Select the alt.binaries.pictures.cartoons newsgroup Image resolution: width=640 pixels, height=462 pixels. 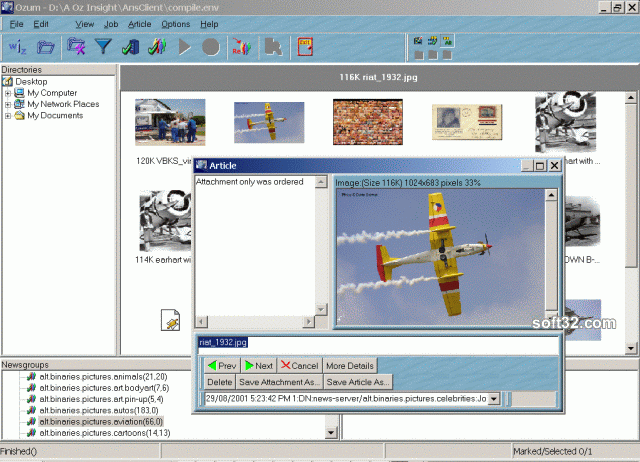point(104,433)
